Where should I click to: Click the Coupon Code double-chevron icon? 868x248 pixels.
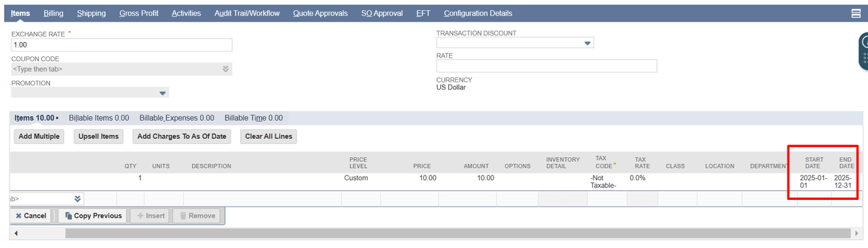(x=225, y=68)
